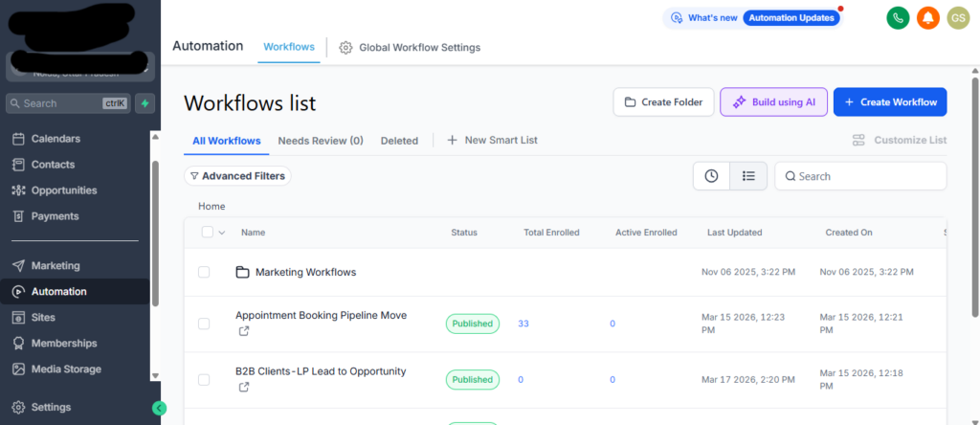980x425 pixels.
Task: Open Global Workflow Settings tab
Action: (410, 48)
